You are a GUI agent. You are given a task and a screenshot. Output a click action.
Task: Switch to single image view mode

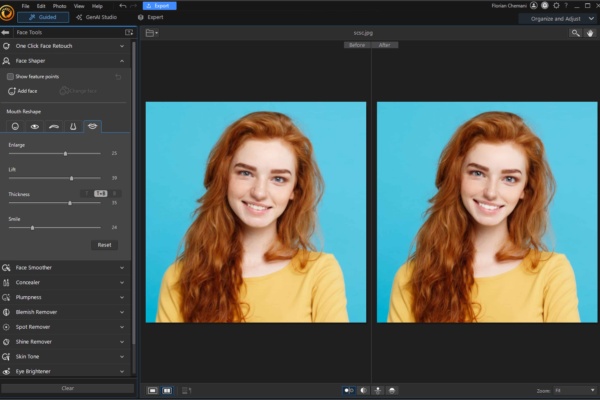(x=153, y=390)
